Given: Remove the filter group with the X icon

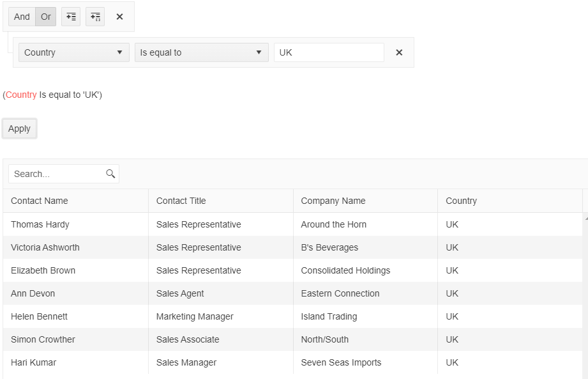Looking at the screenshot, I should [x=119, y=17].
